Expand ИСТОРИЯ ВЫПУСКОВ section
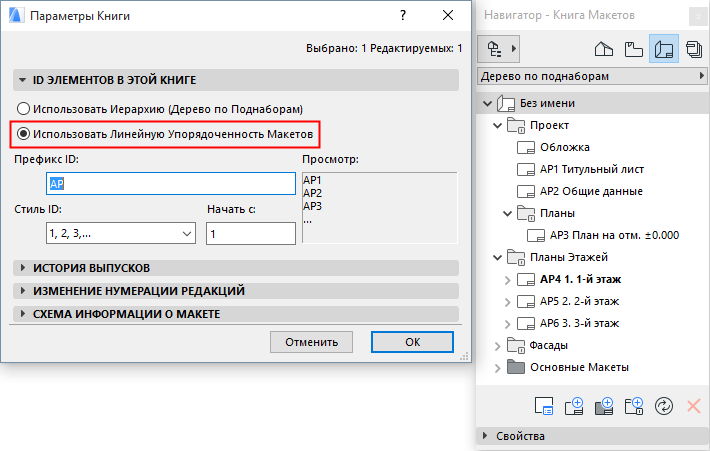 23,268
